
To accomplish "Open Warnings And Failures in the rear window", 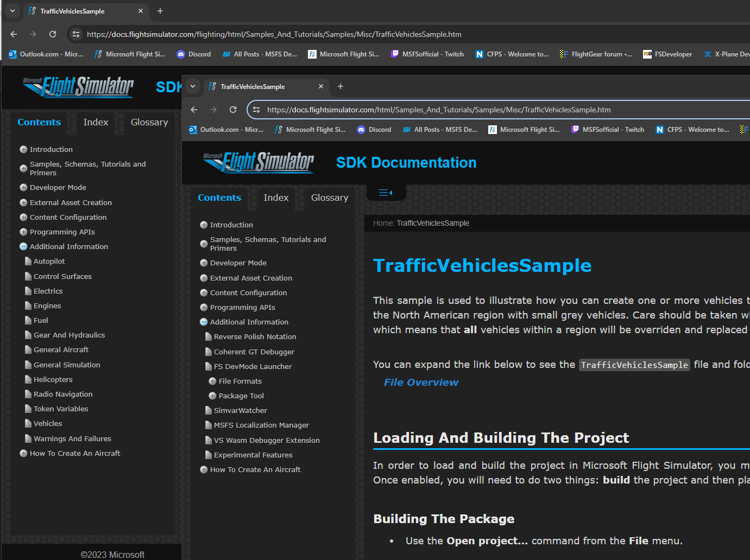I will pos(72,438).
